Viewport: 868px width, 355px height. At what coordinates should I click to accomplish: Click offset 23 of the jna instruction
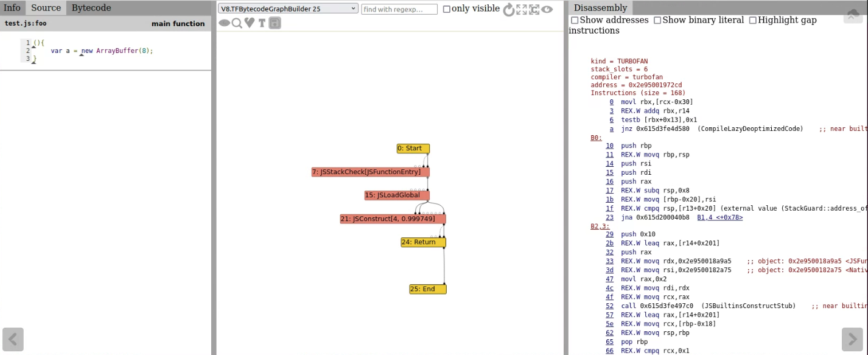pyautogui.click(x=610, y=217)
